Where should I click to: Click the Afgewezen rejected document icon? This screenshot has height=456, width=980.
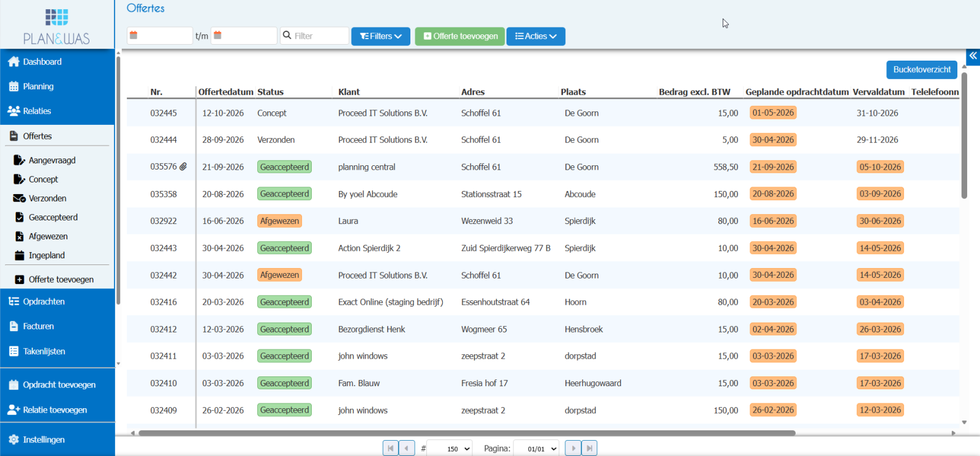click(x=19, y=236)
